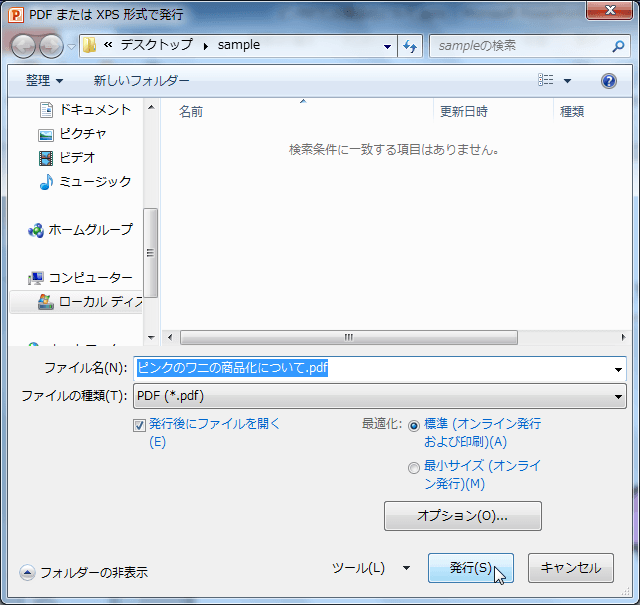640x605 pixels.
Task: Click the オプション(O)... button
Action: 463,516
